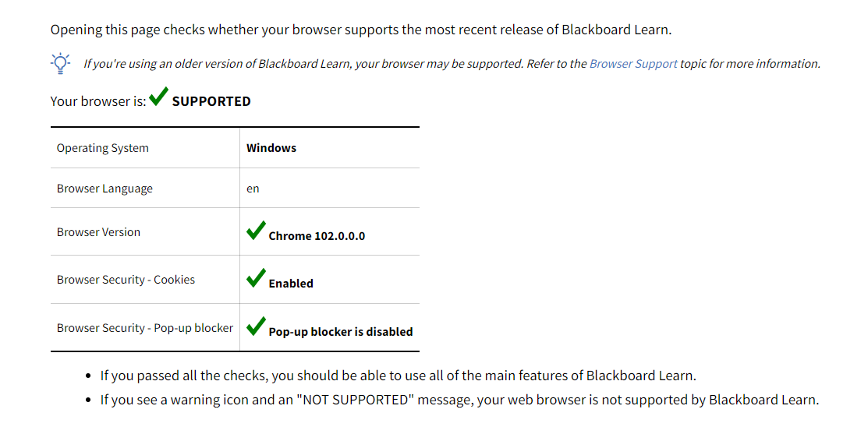
Task: Click the bold SUPPORTED status text
Action: 211,101
